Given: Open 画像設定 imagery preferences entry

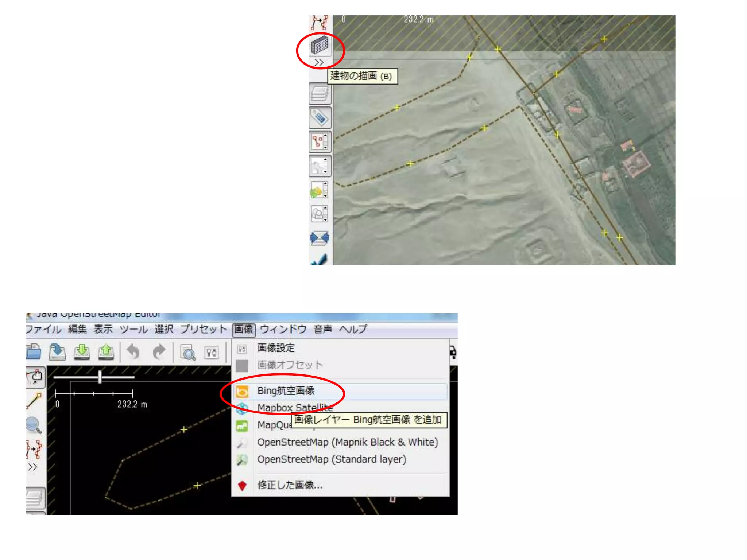Looking at the screenshot, I should [276, 348].
